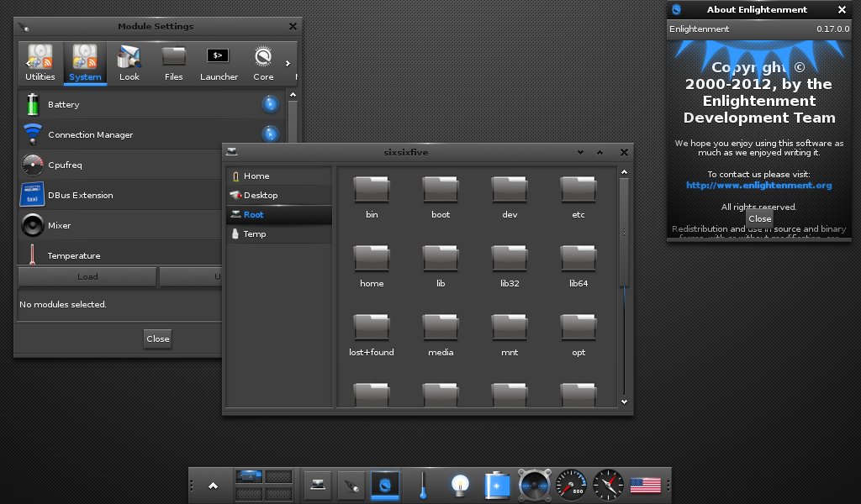
Task: Select the Battery module icon
Action: click(x=33, y=104)
